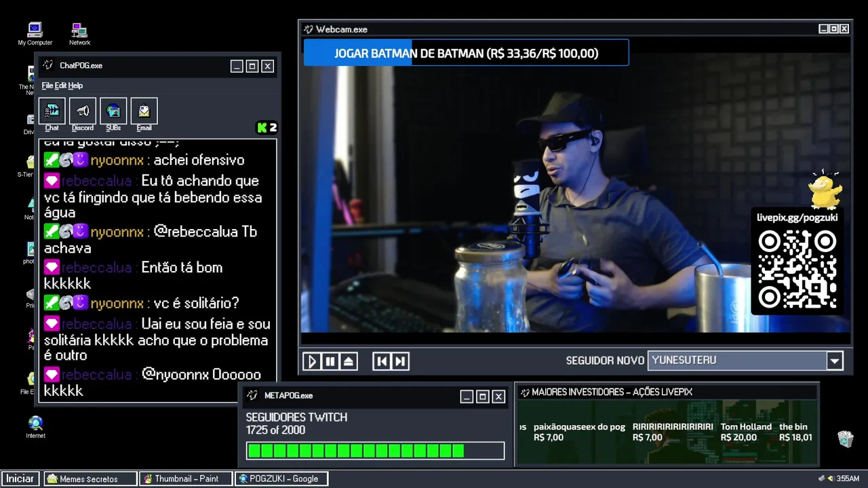Open the Internet desktop icon
Image resolution: width=868 pixels, height=488 pixels.
pyautogui.click(x=35, y=428)
